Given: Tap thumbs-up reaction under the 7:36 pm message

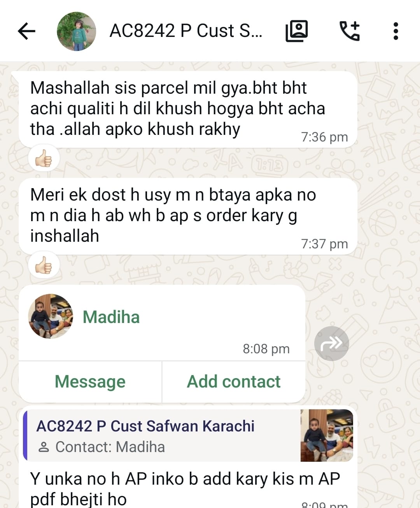Looking at the screenshot, I should point(44,159).
